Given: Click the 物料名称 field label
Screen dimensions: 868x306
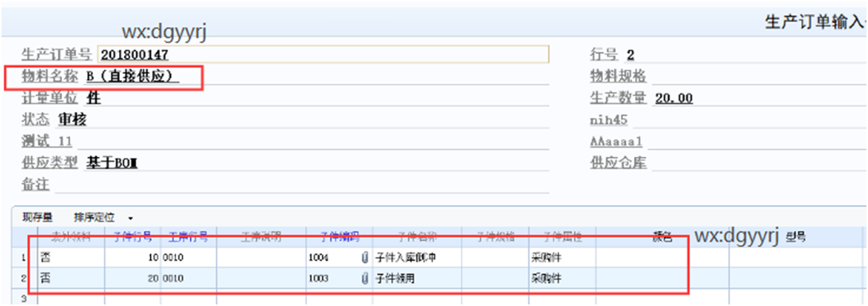Looking at the screenshot, I should point(50,77).
